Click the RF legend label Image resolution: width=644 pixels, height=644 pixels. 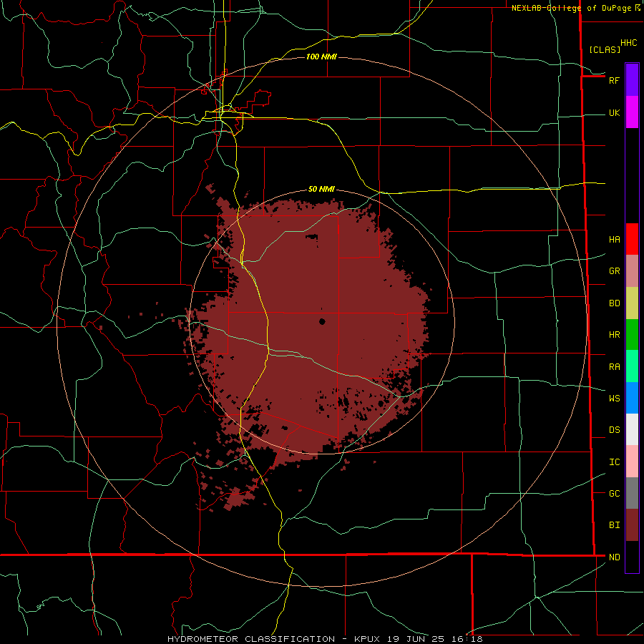(614, 80)
